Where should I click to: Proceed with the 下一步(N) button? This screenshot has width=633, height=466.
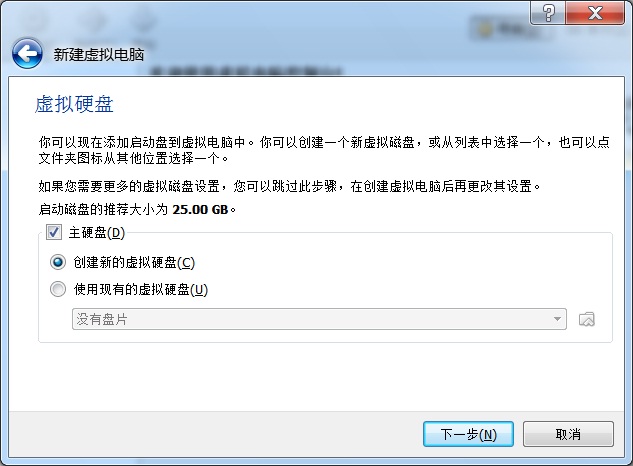tap(468, 434)
